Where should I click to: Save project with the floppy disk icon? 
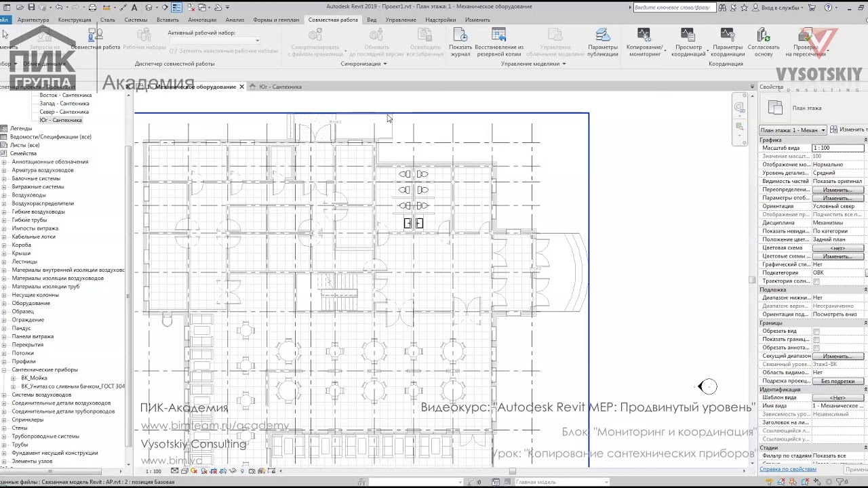pyautogui.click(x=31, y=7)
